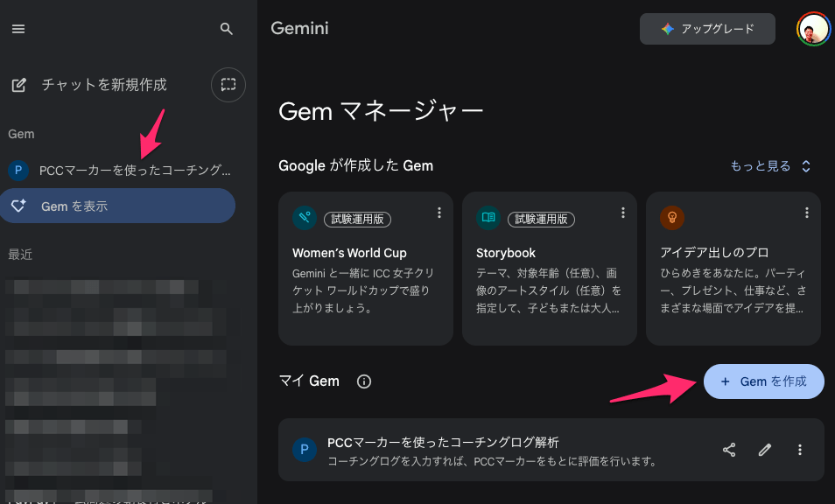Click the search magnifier icon in sidebar
The height and width of the screenshot is (504, 835).
(227, 29)
